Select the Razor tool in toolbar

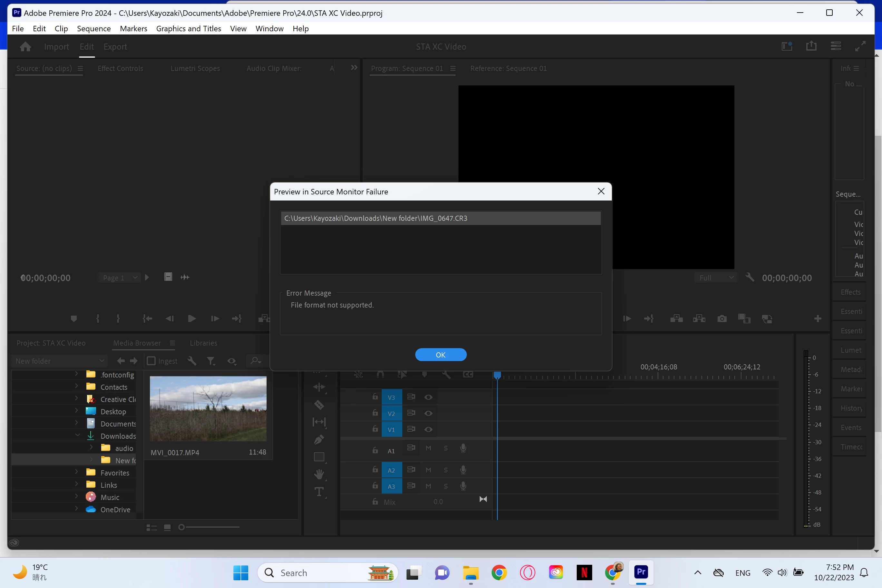pos(319,405)
